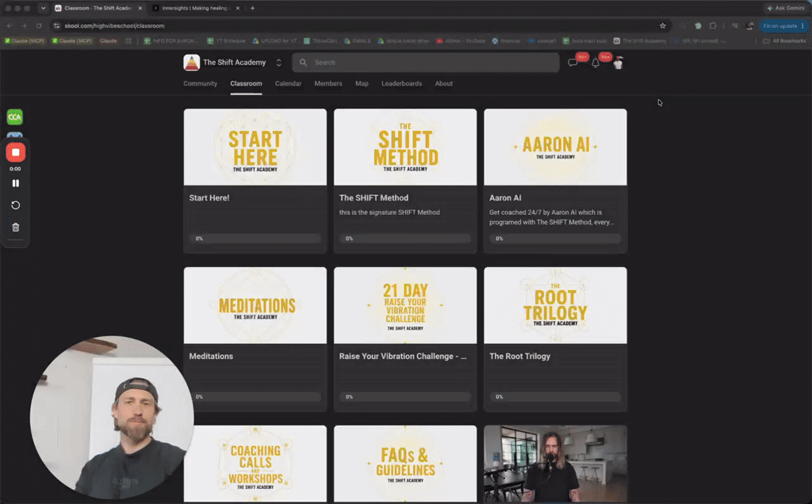Image resolution: width=812 pixels, height=504 pixels.
Task: Open the course card with the video thumbnail
Action: click(x=555, y=464)
